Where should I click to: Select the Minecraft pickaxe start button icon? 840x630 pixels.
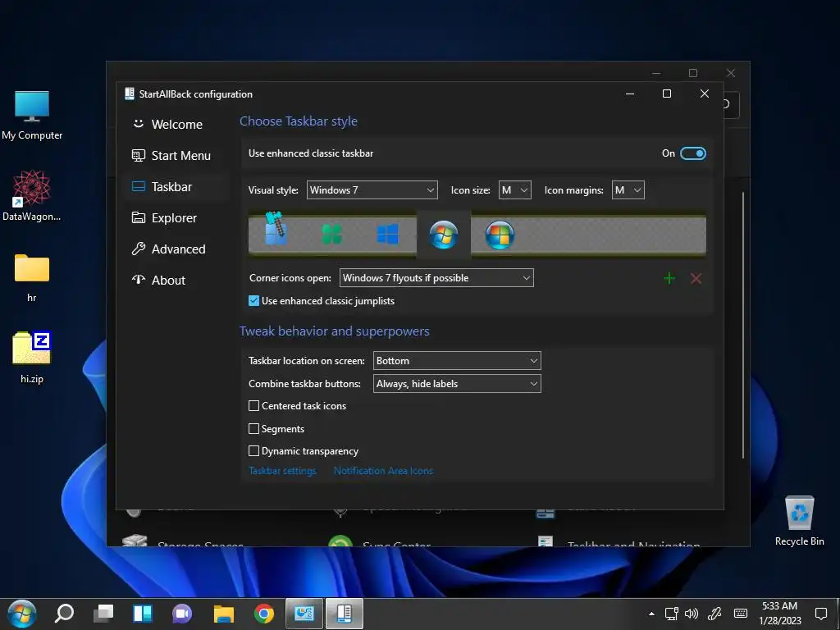point(276,229)
